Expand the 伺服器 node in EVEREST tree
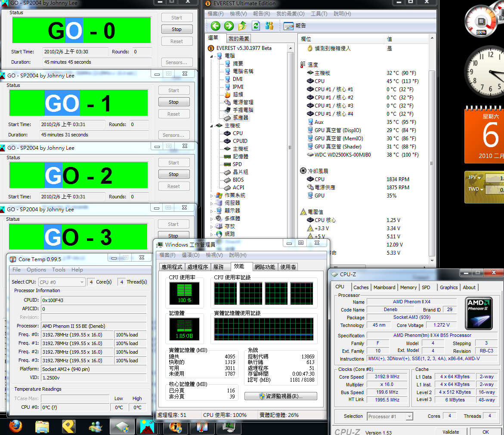The height and width of the screenshot is (435, 504). click(211, 203)
